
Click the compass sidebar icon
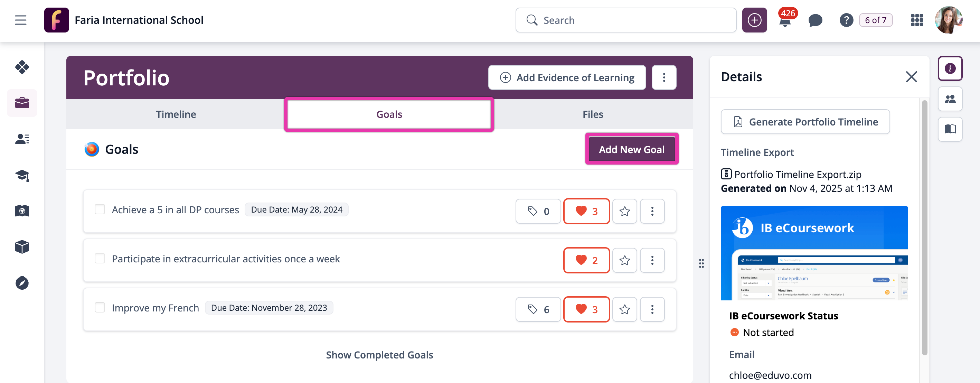point(22,283)
